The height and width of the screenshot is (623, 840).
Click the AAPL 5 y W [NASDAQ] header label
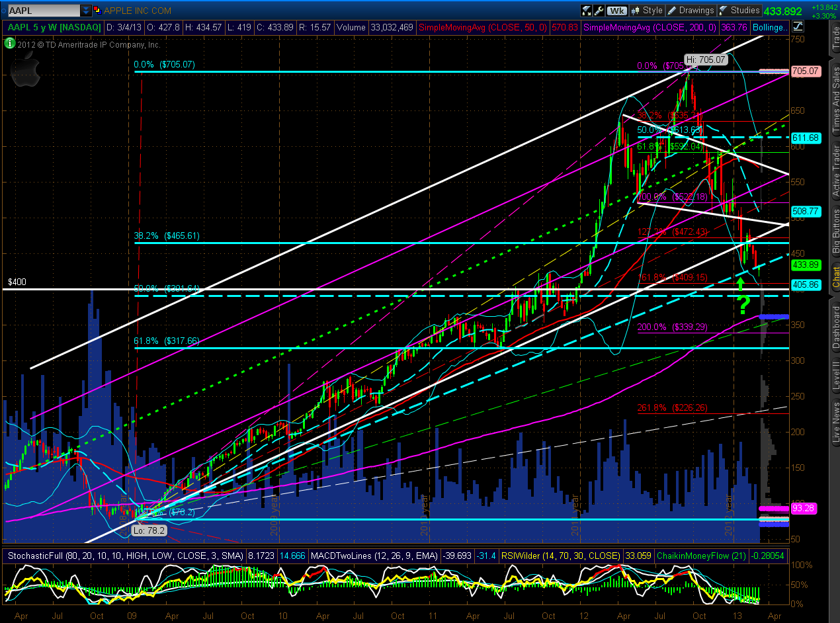pyautogui.click(x=54, y=27)
